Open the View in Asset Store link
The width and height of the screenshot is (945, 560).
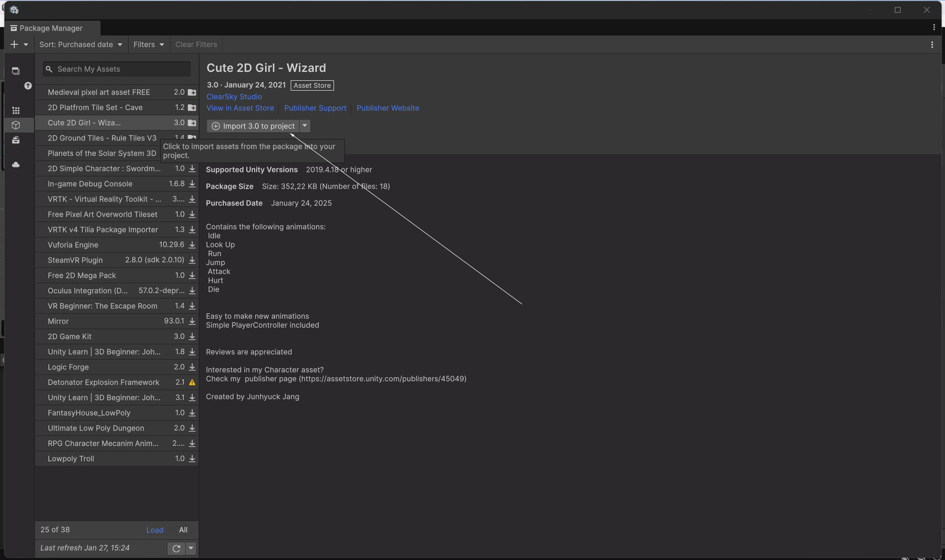pyautogui.click(x=240, y=108)
